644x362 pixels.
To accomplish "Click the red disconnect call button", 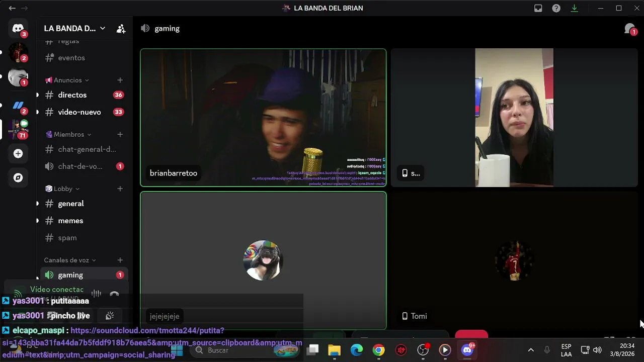I will pyautogui.click(x=471, y=334).
